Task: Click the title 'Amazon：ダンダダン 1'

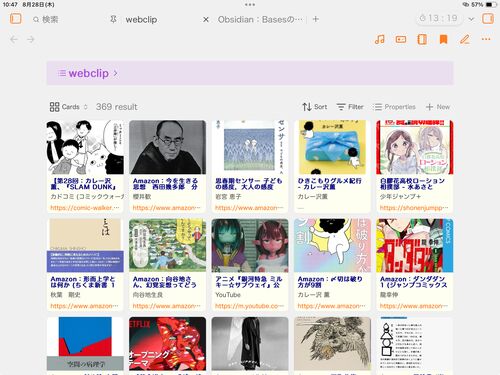Action: coord(414,282)
